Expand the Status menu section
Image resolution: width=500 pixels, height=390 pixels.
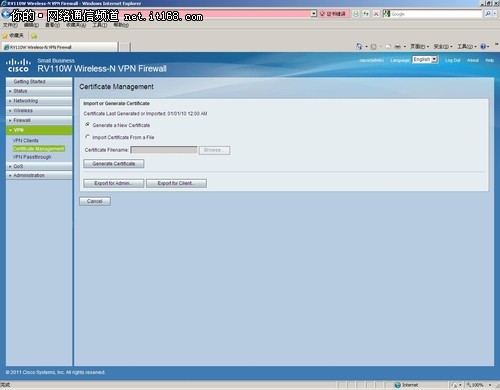click(39, 91)
